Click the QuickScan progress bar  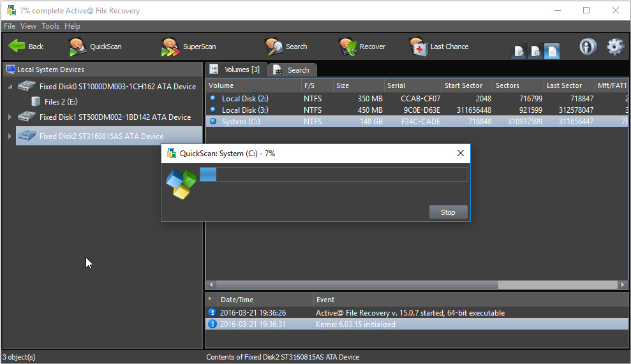pos(334,174)
